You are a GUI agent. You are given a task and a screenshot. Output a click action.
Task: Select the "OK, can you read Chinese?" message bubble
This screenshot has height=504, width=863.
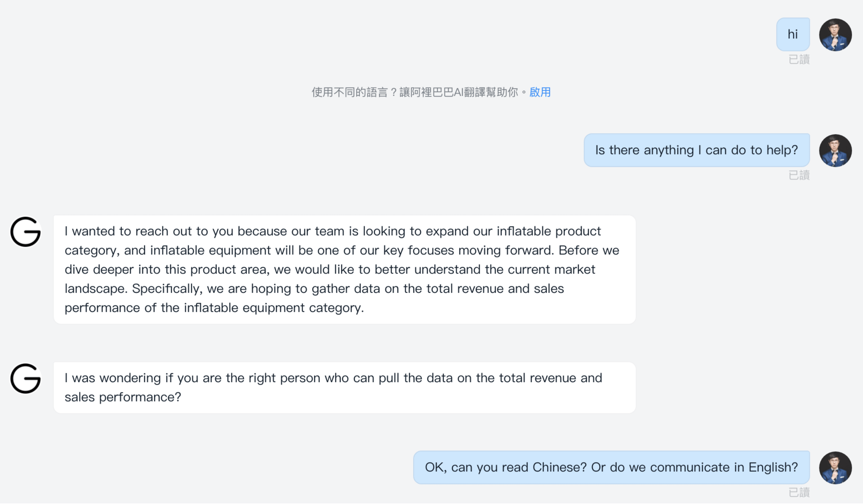click(x=611, y=467)
